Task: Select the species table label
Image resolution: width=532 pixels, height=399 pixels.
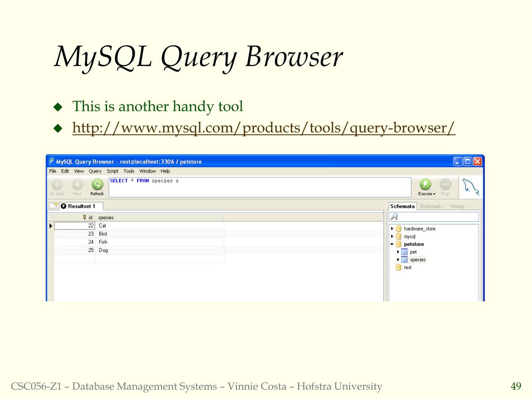Action: [418, 260]
